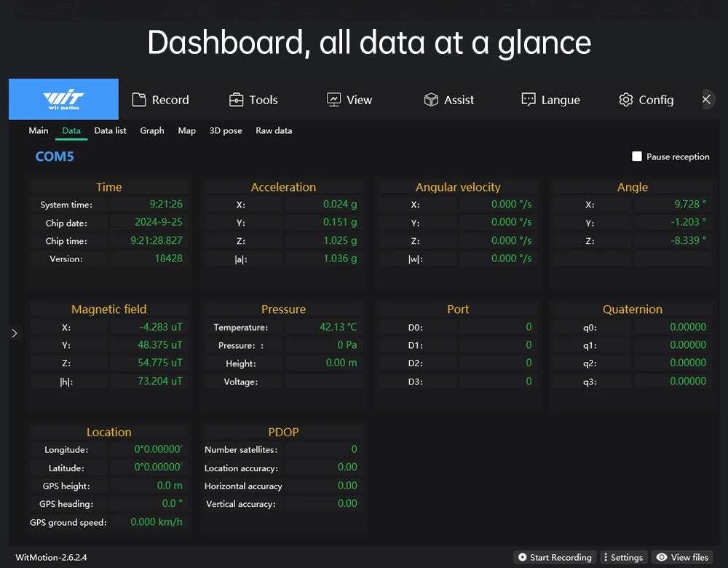Image resolution: width=728 pixels, height=568 pixels.
Task: Click the WIT motion logo
Action: click(63, 99)
